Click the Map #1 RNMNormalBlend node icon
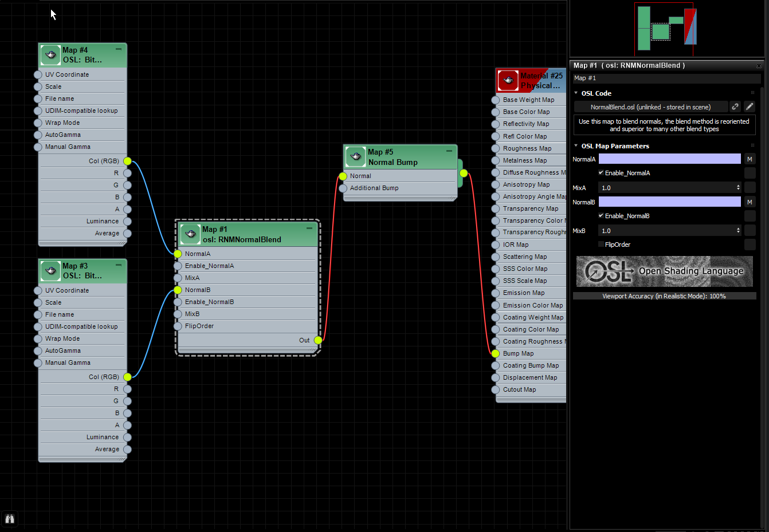769x532 pixels. [190, 234]
